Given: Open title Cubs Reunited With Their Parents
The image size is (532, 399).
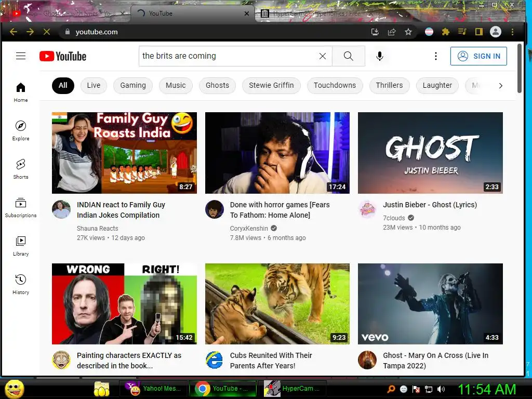Looking at the screenshot, I should [x=271, y=361].
